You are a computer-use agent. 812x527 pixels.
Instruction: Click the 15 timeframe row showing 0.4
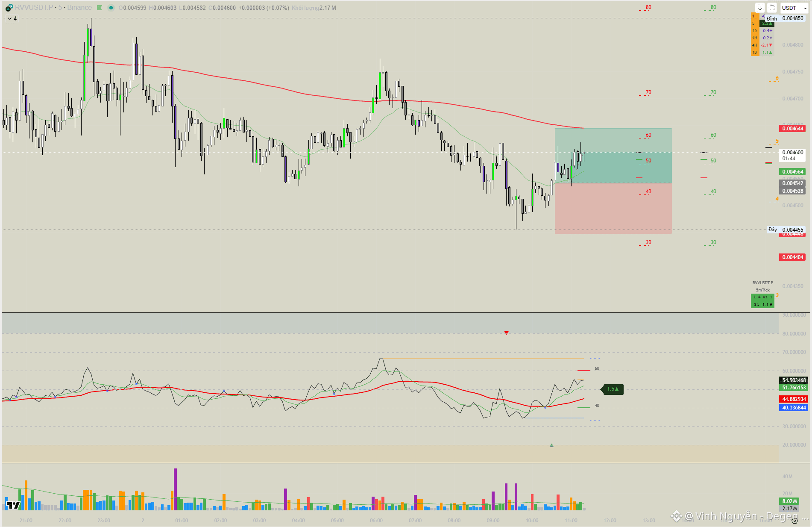pos(762,31)
